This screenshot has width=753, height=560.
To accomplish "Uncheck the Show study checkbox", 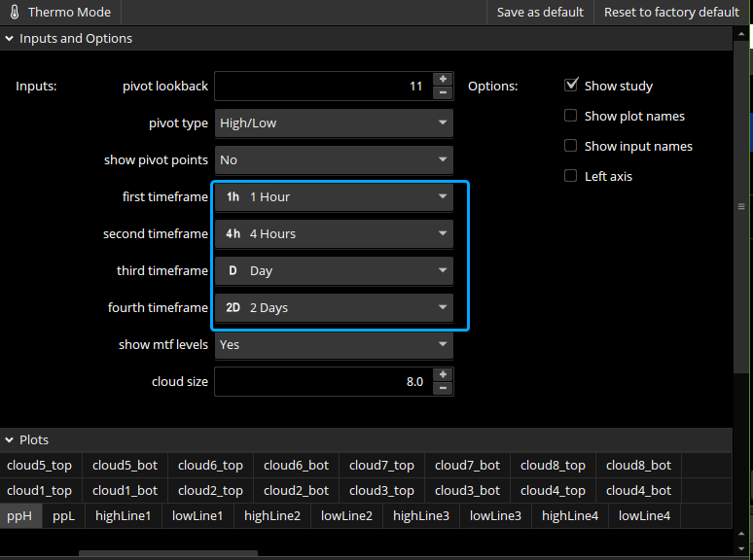I will tap(571, 86).
